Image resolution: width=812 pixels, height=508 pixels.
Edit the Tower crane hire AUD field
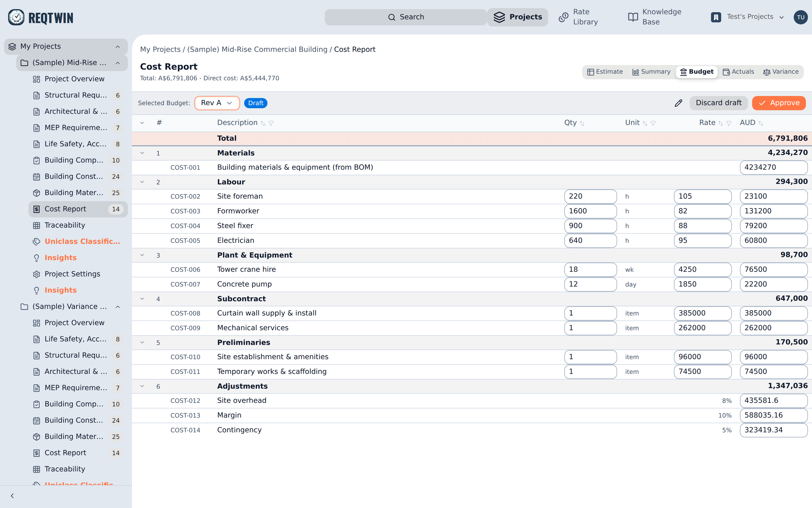click(x=773, y=269)
